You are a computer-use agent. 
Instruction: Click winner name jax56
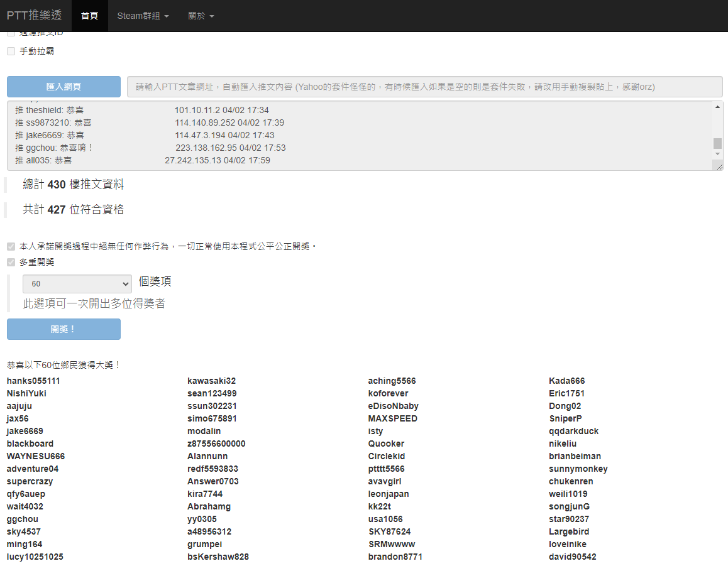pyautogui.click(x=18, y=418)
